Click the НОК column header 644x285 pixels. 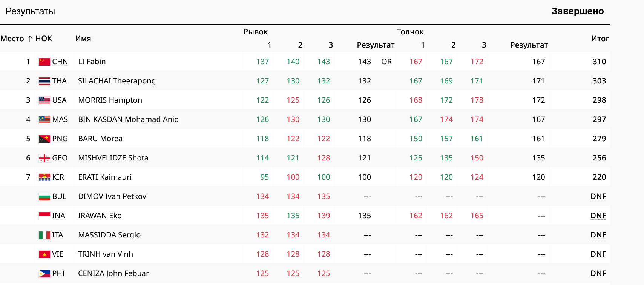44,39
